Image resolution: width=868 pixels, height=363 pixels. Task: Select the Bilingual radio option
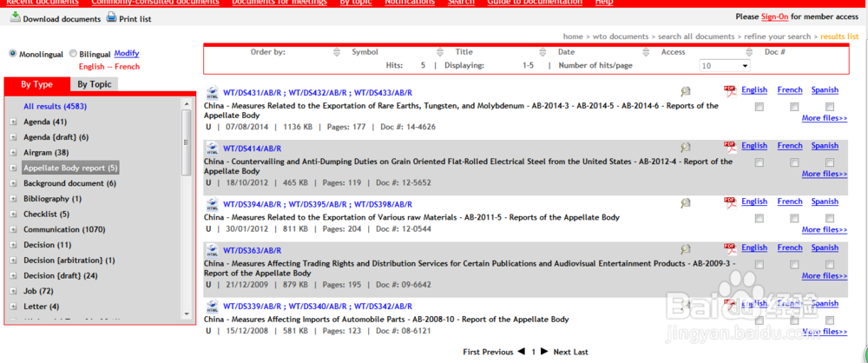[x=73, y=54]
